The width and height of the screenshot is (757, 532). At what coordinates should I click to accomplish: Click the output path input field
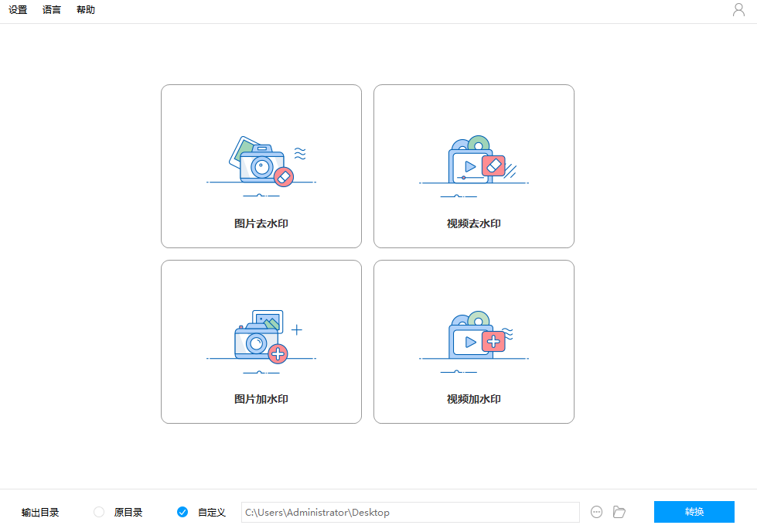tap(410, 513)
